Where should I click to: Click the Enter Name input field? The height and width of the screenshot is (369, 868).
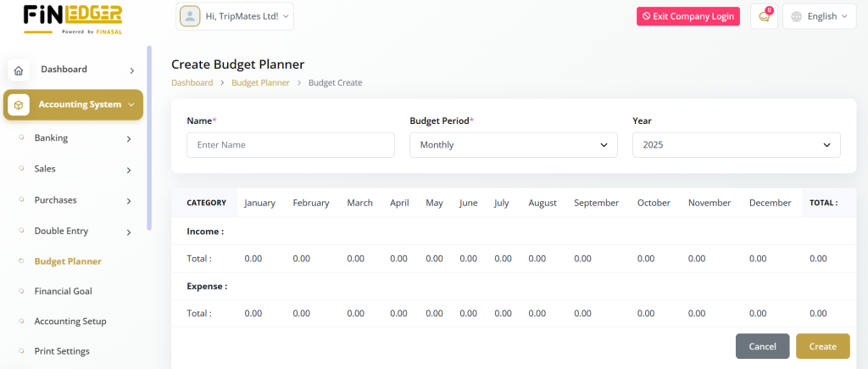click(290, 145)
